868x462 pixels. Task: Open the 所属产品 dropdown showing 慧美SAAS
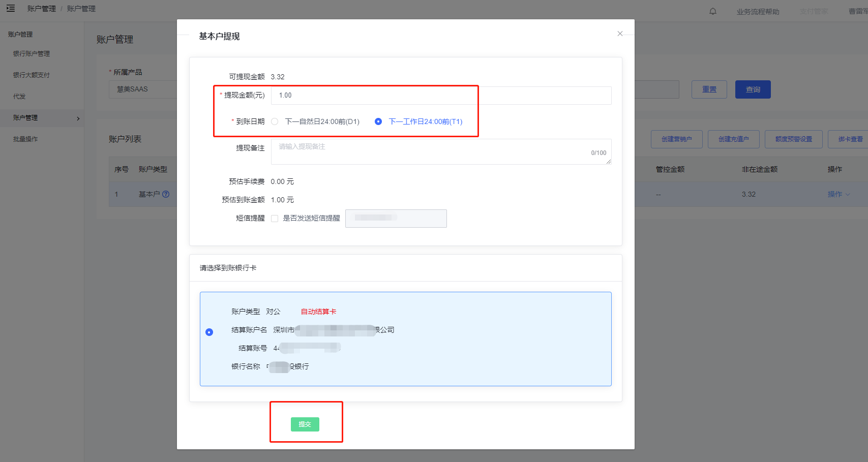142,89
